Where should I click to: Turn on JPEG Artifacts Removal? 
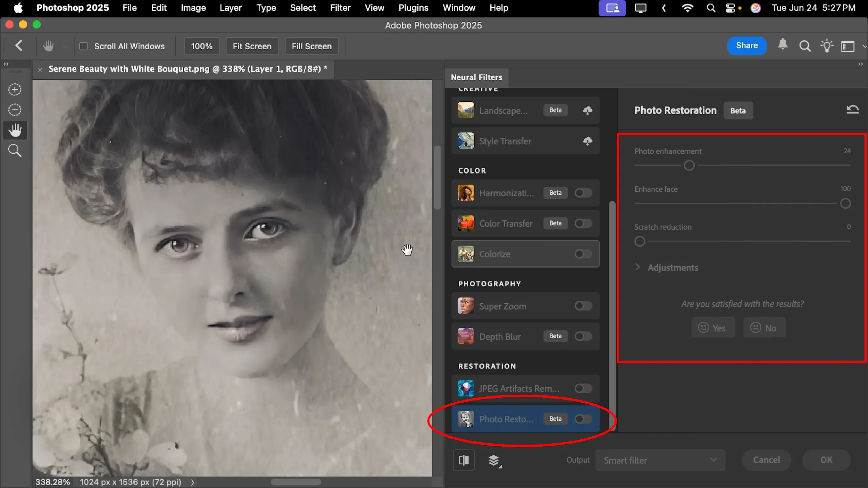pyautogui.click(x=583, y=388)
